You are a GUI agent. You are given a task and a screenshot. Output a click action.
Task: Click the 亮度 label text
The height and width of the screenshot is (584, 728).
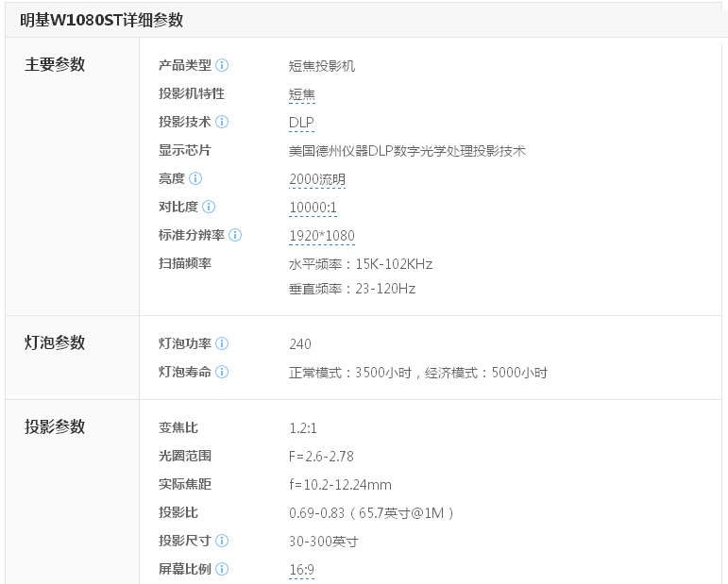click(172, 178)
